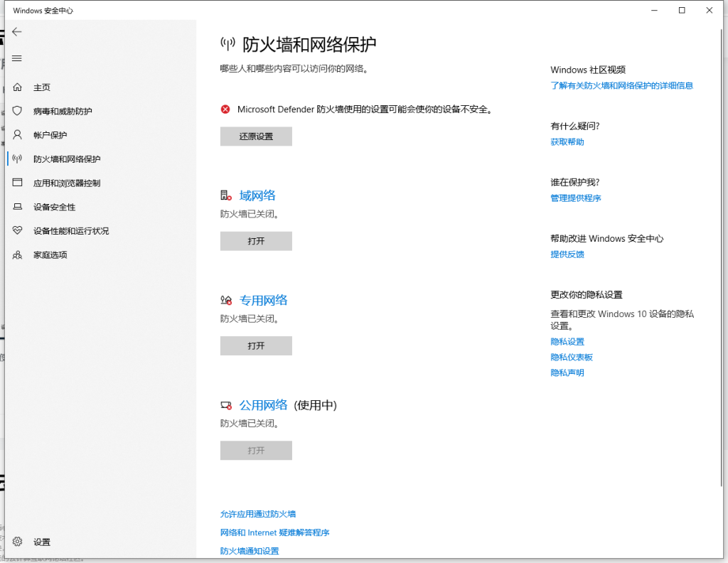Open 病毒和威胁防护 from the sidebar
This screenshot has height=563, width=728.
(x=68, y=110)
